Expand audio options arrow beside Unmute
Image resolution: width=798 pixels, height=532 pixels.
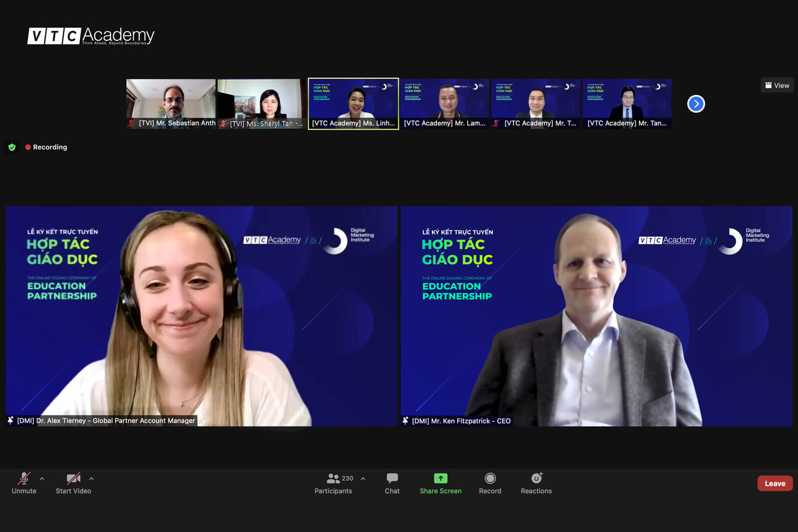(x=42, y=479)
